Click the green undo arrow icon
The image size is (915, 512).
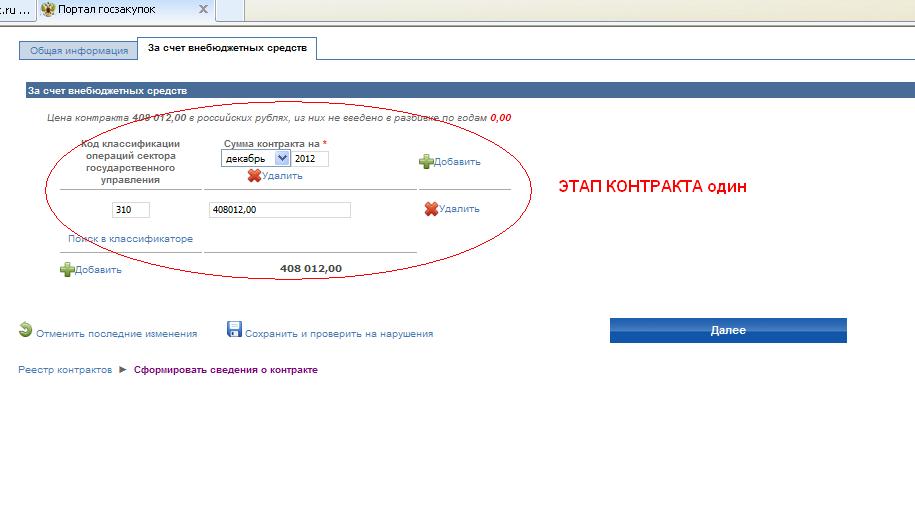[25, 330]
